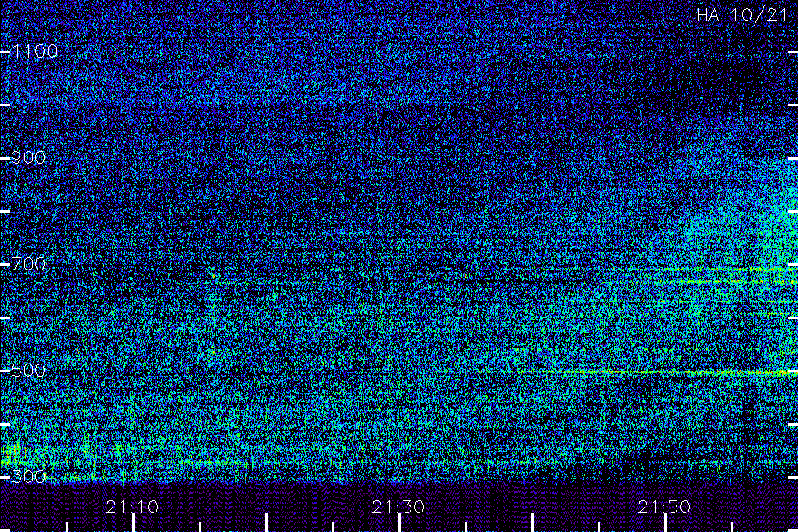Select the 21:10 time label
This screenshot has height=532, width=798.
pos(132,506)
